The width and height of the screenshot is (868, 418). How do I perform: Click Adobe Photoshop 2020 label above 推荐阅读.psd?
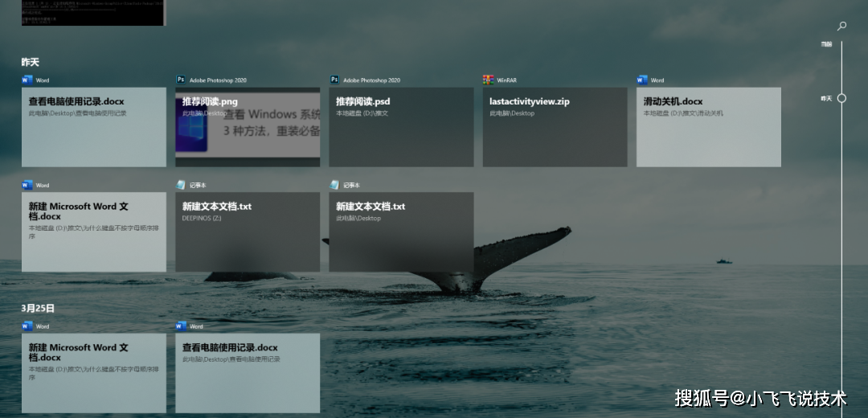pos(371,80)
